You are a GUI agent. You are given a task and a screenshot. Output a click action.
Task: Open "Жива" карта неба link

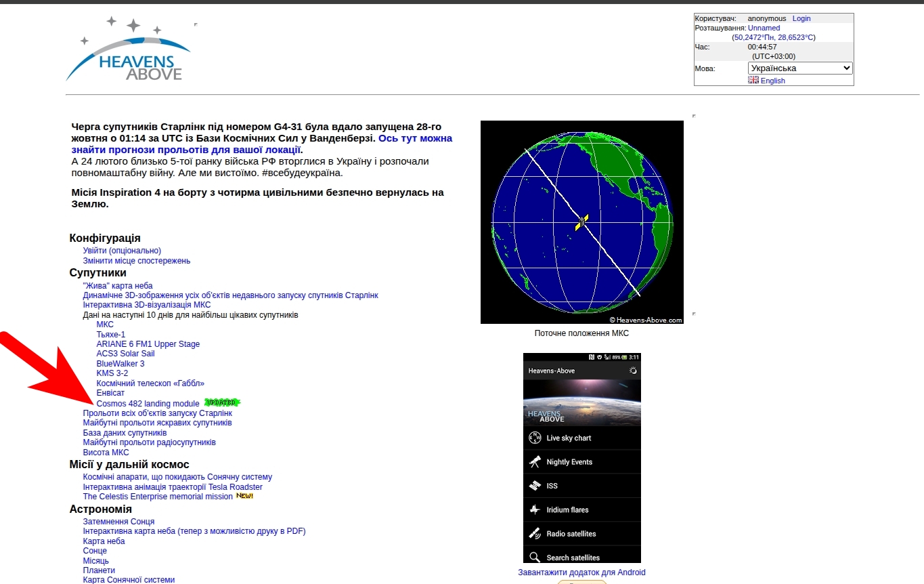[x=118, y=286]
